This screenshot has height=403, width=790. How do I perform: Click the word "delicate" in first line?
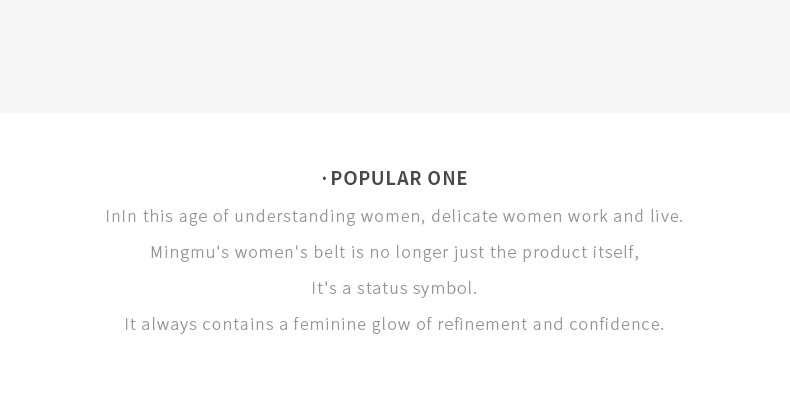464,216
